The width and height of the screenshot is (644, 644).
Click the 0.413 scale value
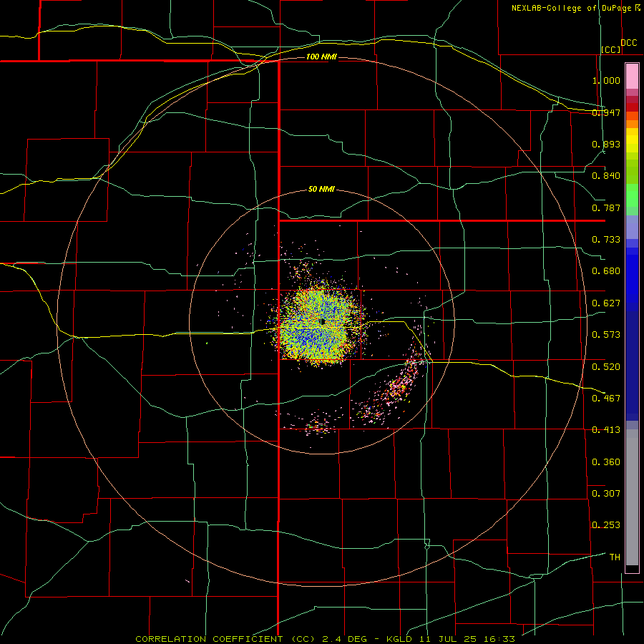point(606,429)
